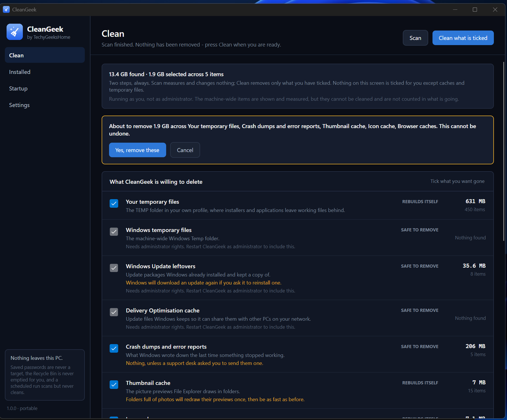Click the Thumbnail cache title
The width and height of the screenshot is (507, 420).
coord(148,383)
